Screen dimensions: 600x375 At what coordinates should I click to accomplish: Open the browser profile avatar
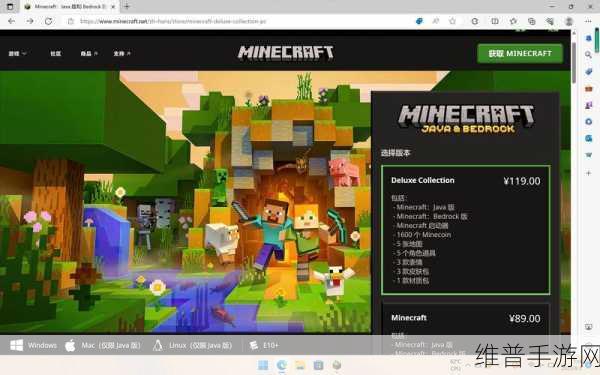click(569, 21)
